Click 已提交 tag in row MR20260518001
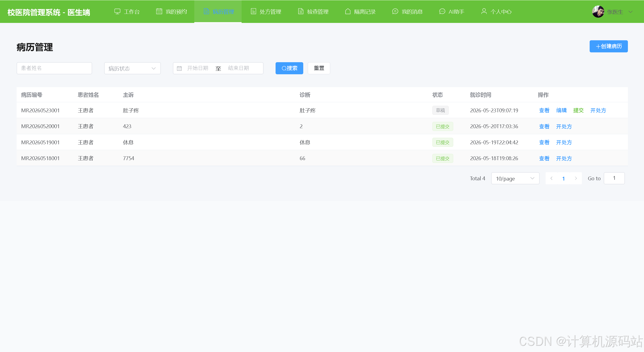The height and width of the screenshot is (352, 644). click(x=443, y=158)
